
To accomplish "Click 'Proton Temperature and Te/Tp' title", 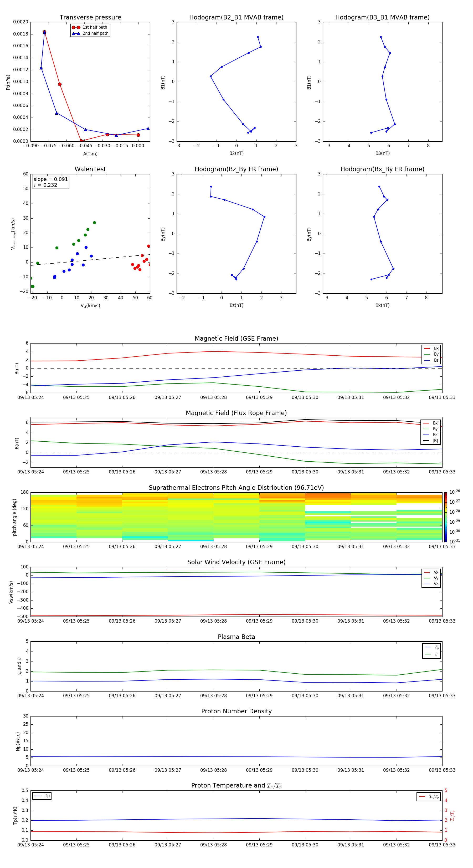I will [236, 785].
